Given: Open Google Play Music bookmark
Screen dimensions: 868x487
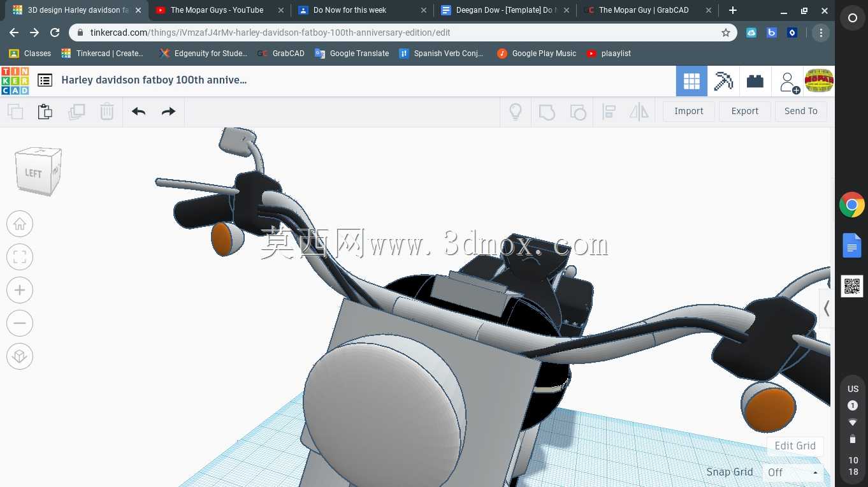Looking at the screenshot, I should [x=537, y=54].
